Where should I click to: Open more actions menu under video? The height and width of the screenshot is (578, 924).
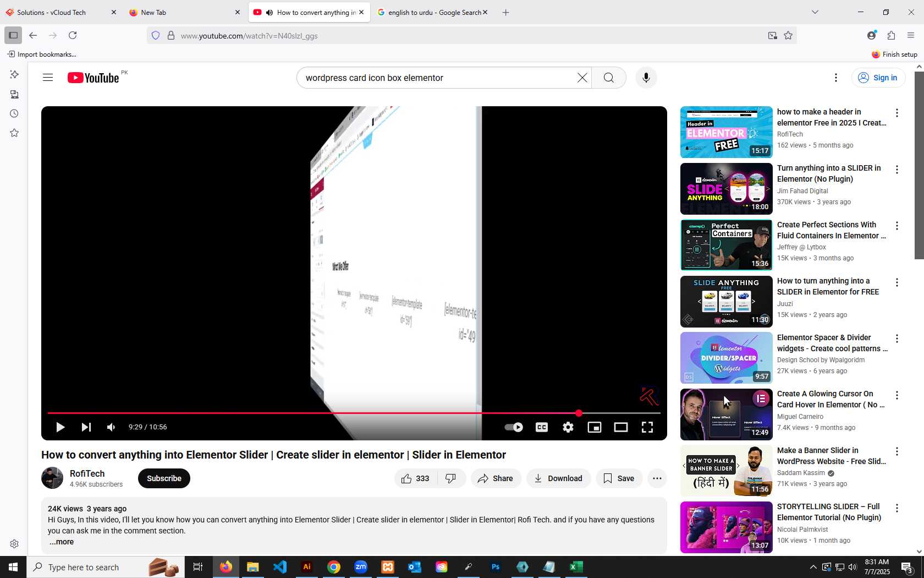click(657, 478)
